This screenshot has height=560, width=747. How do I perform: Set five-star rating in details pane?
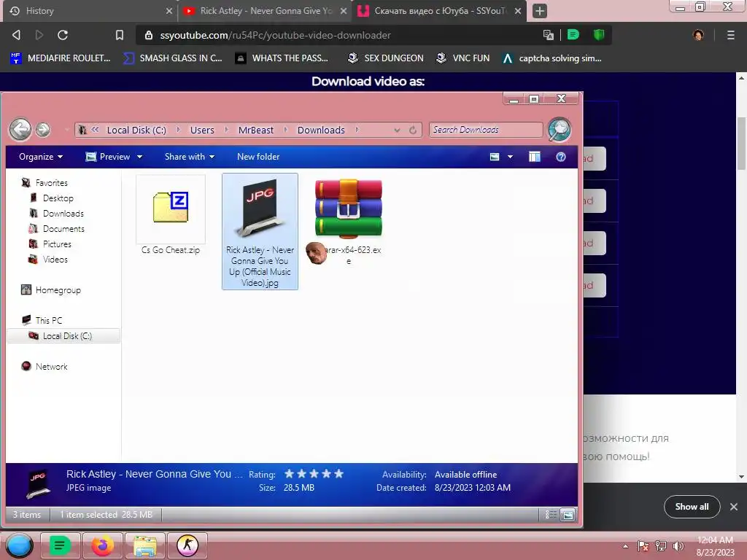pos(338,474)
